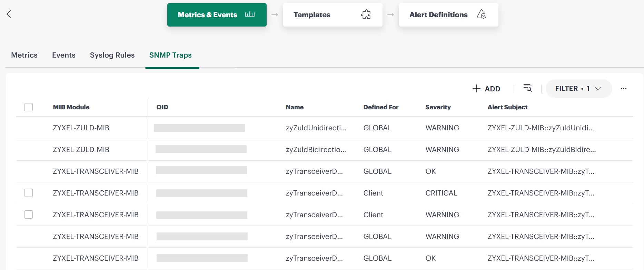Switch to the Metrics tab

coord(24,55)
